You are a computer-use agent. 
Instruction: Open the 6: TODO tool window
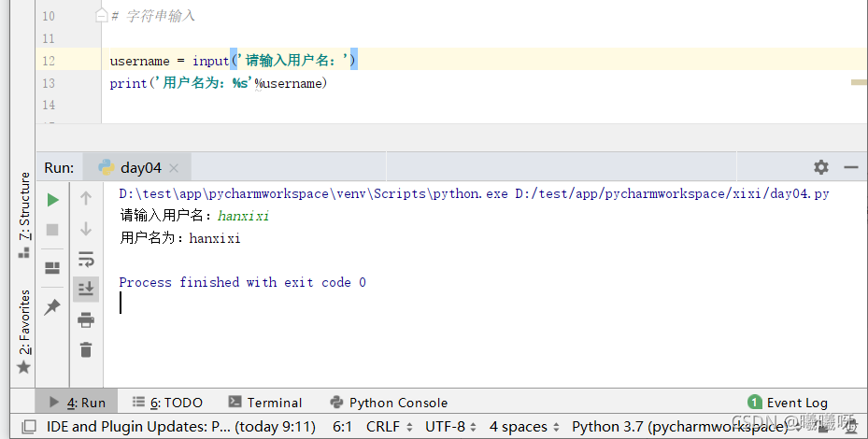coord(168,403)
